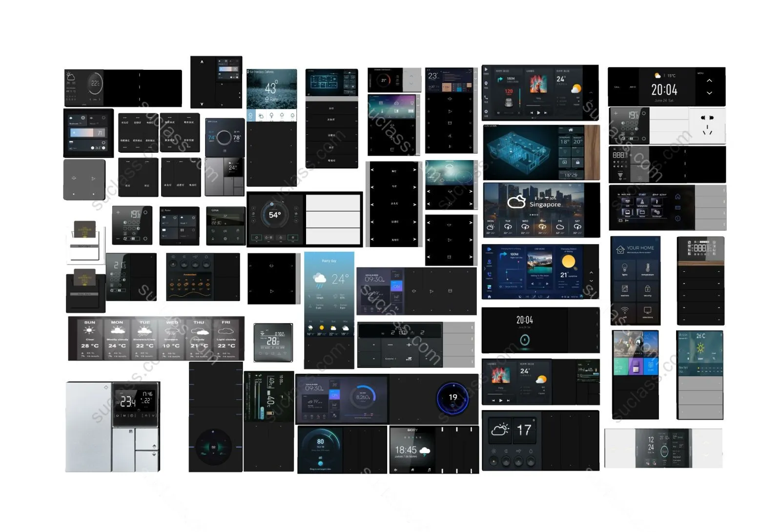Select the security lock tile in YOUR HOME
This screenshot has width=781, height=532.
[647, 290]
